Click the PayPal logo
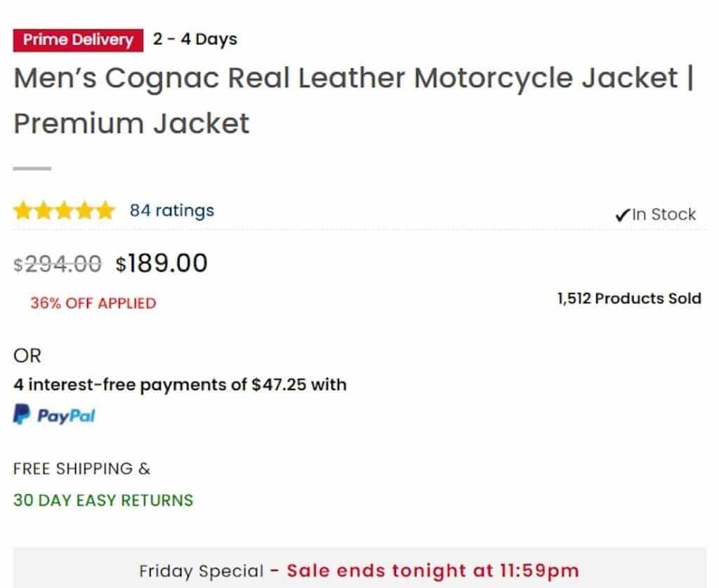The height and width of the screenshot is (588, 719). click(54, 415)
